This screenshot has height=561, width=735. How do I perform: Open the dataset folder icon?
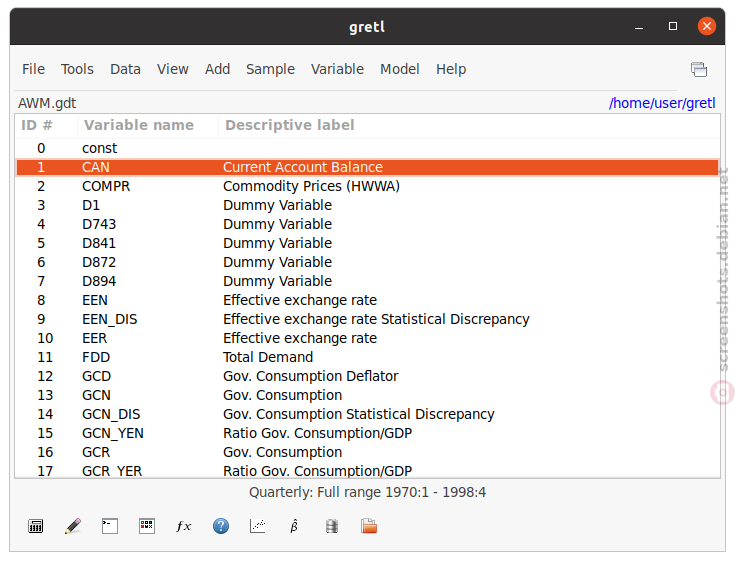369,526
